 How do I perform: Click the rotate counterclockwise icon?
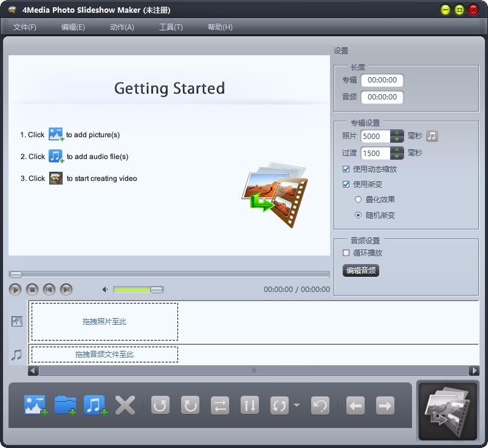point(160,405)
